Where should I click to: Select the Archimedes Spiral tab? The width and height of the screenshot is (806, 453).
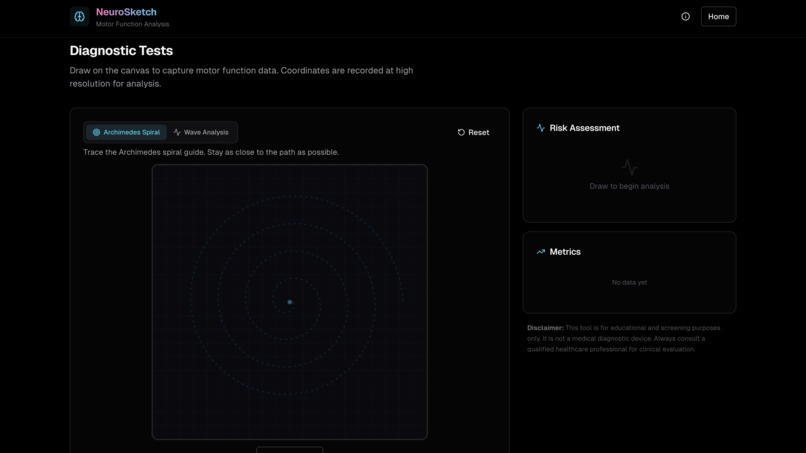[126, 132]
